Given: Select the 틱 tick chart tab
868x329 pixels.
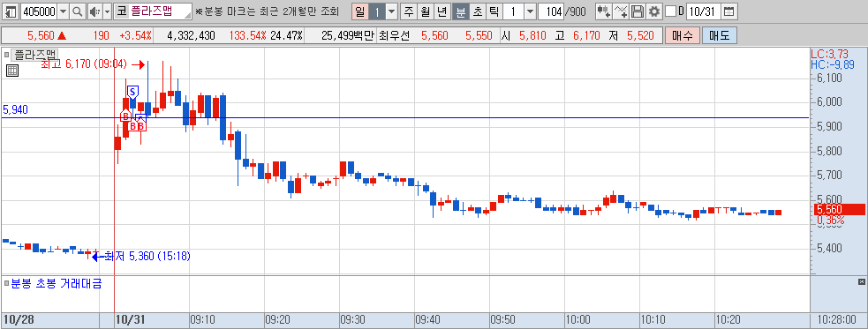Looking at the screenshot, I should click(494, 11).
